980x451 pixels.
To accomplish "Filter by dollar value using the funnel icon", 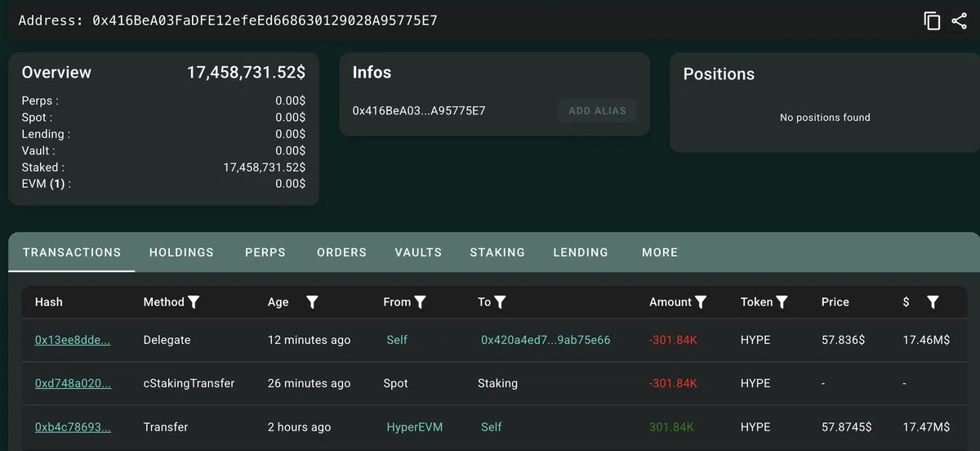I will pos(933,302).
